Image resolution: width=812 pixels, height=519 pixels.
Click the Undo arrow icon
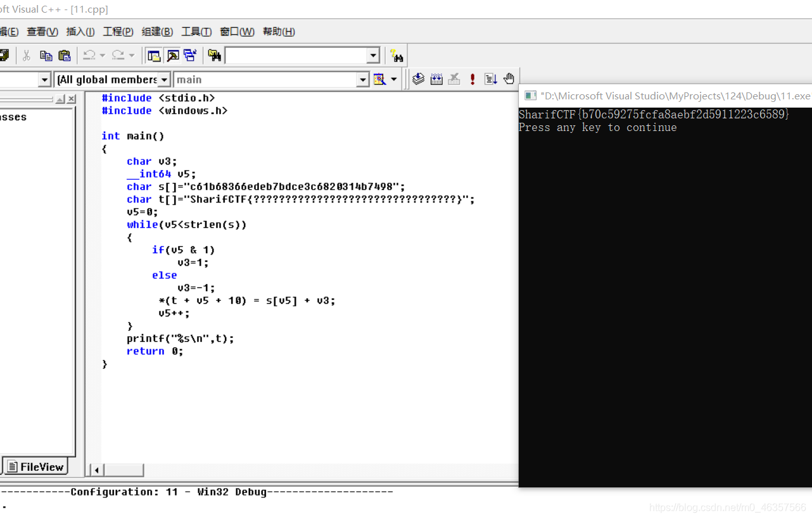pyautogui.click(x=89, y=56)
